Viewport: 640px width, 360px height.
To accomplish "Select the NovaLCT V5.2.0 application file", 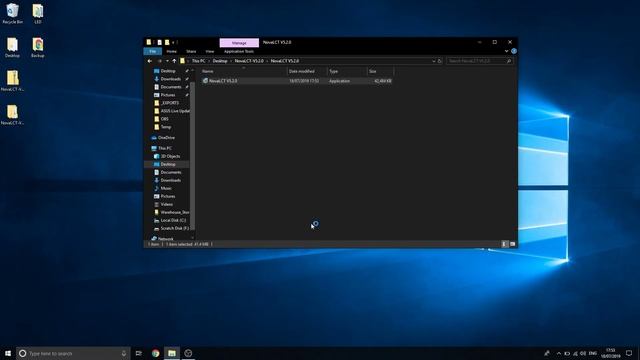I will [x=297, y=81].
